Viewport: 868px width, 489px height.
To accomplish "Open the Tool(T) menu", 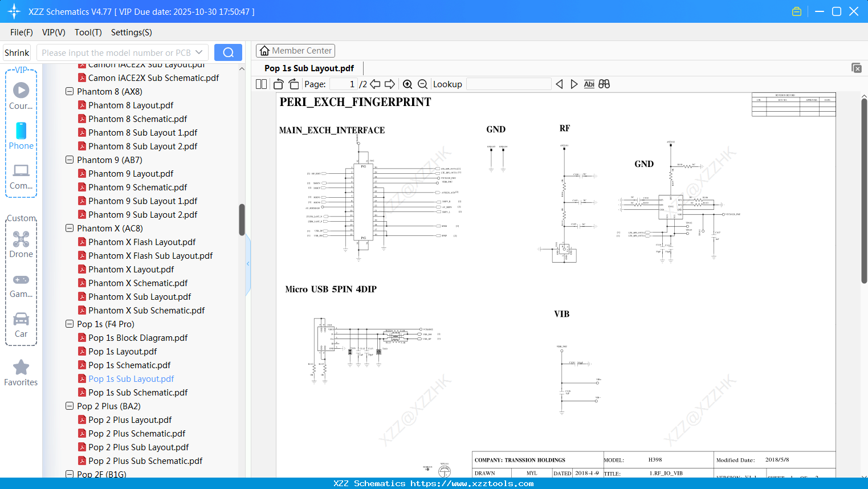I will pos(88,32).
